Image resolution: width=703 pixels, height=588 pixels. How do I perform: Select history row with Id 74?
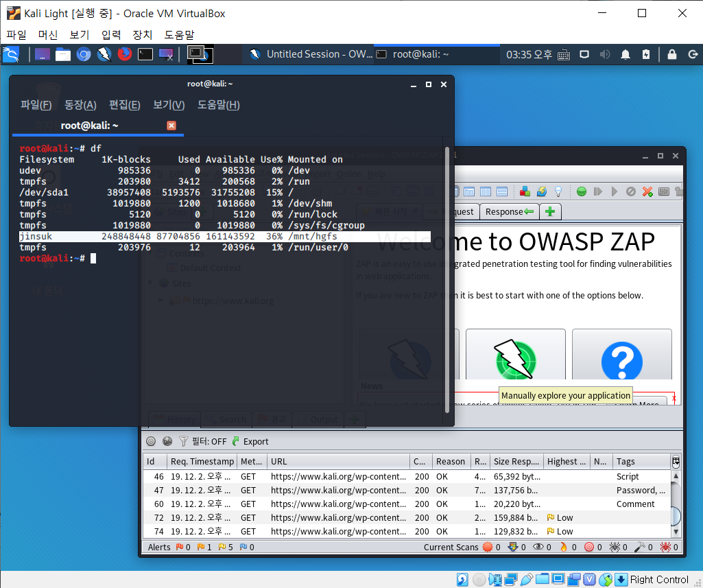pos(407,532)
